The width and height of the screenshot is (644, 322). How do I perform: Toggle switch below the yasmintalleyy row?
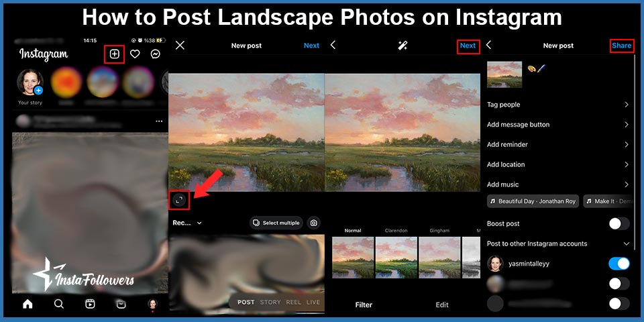(619, 283)
